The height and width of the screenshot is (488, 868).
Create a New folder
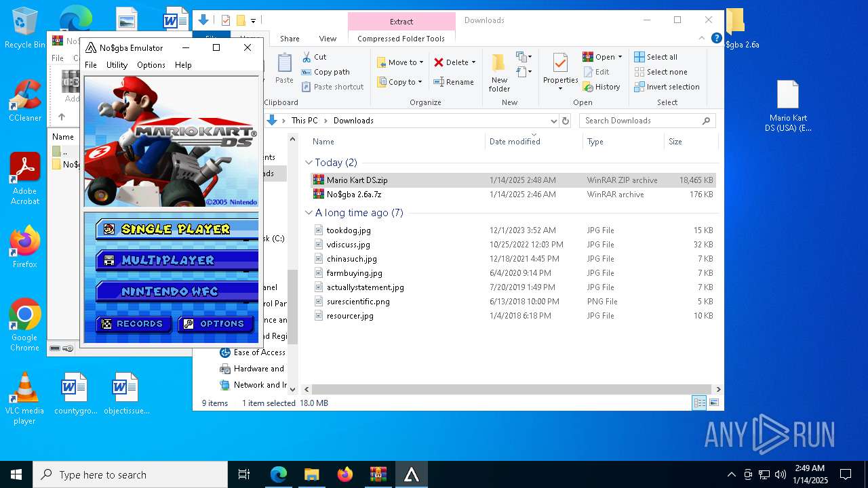(499, 73)
